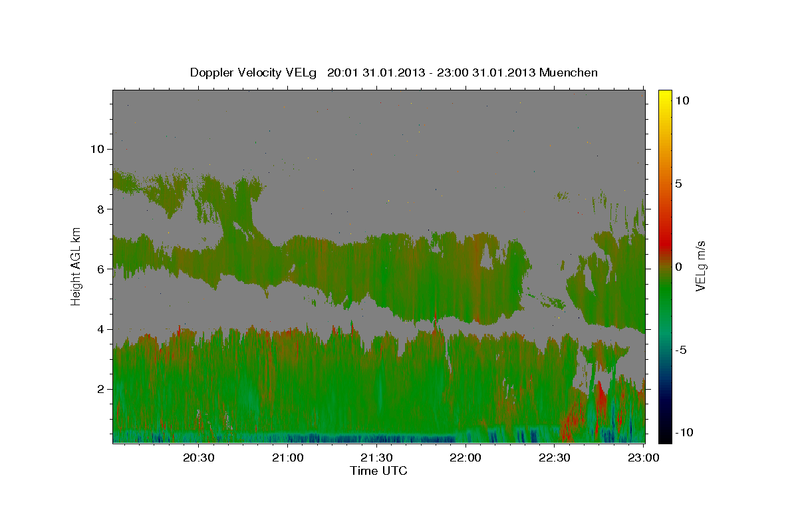Click the colorbar value 5 label
The image size is (798, 532).
pyautogui.click(x=679, y=184)
